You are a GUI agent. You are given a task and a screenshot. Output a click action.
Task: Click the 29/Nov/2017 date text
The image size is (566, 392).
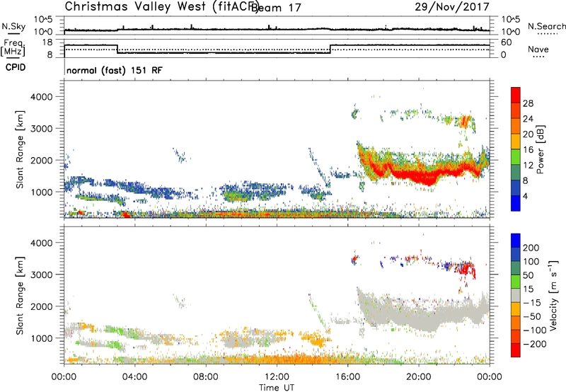pyautogui.click(x=452, y=6)
